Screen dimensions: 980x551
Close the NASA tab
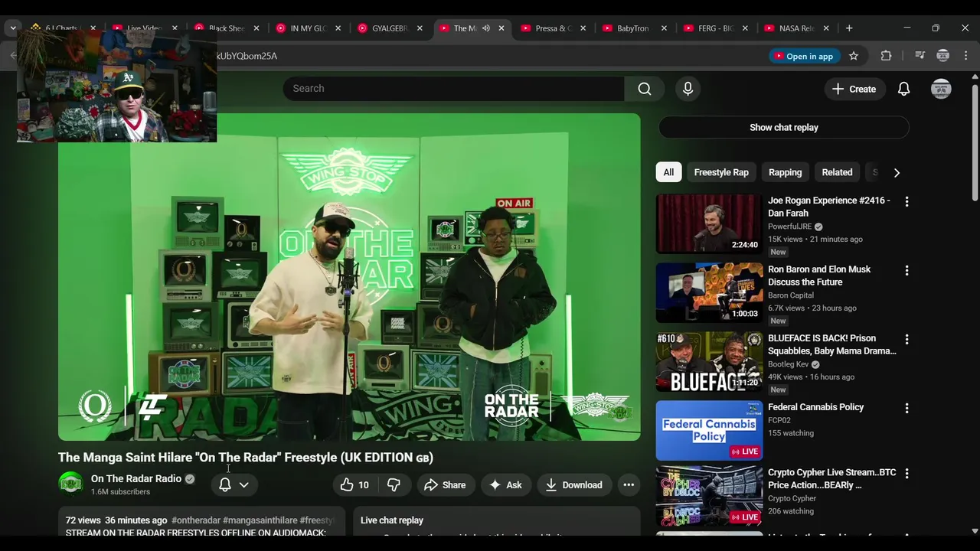(x=826, y=28)
